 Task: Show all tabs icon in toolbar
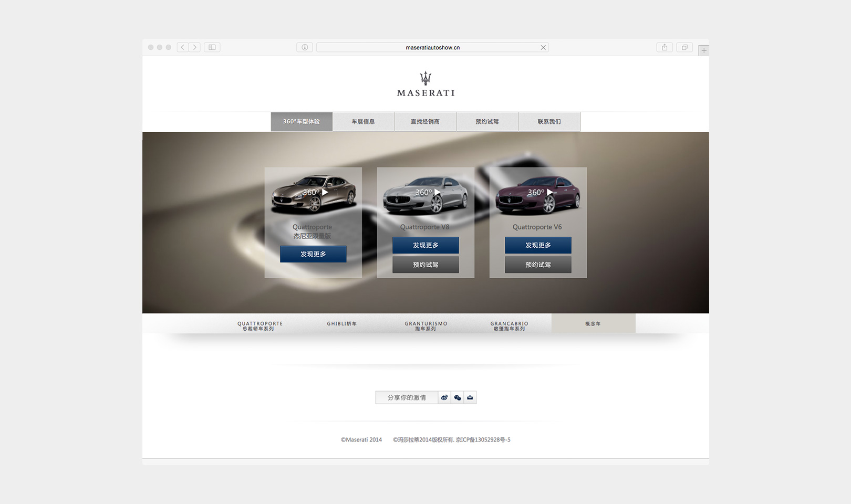click(x=684, y=47)
